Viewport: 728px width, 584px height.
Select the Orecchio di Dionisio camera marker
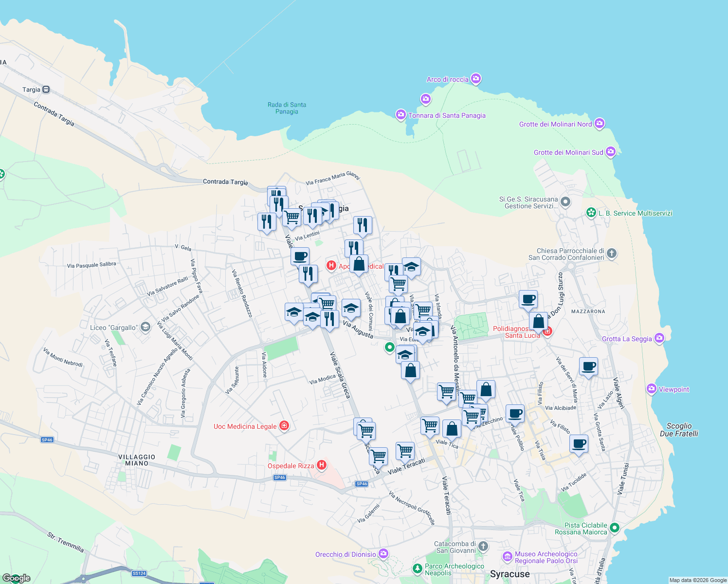pyautogui.click(x=383, y=554)
